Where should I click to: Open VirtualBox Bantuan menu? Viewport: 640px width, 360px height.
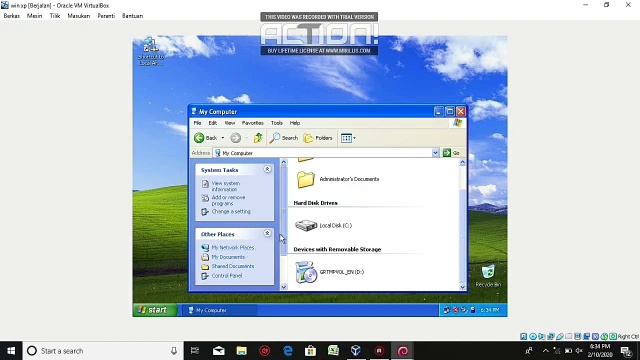point(132,16)
